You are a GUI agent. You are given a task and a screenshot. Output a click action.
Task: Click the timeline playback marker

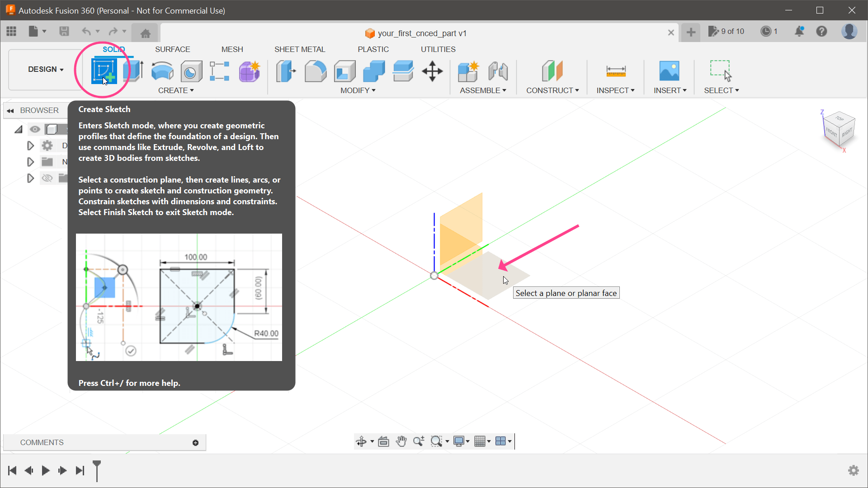(97, 470)
